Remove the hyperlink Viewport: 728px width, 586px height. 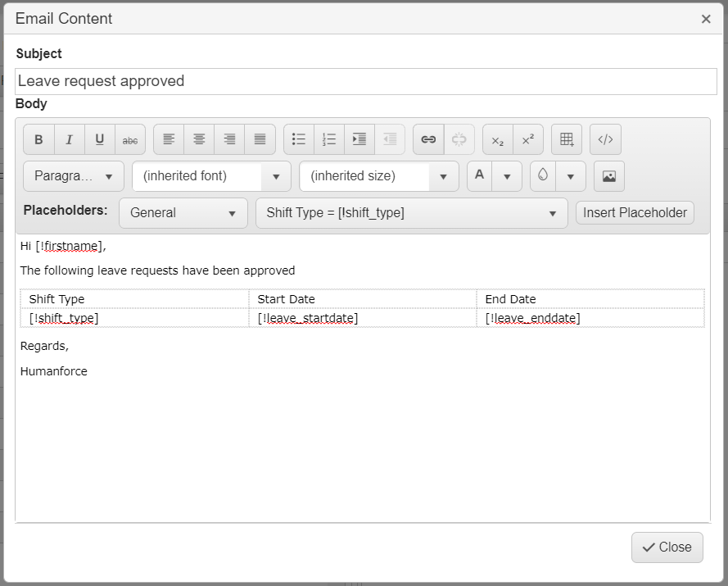[459, 139]
